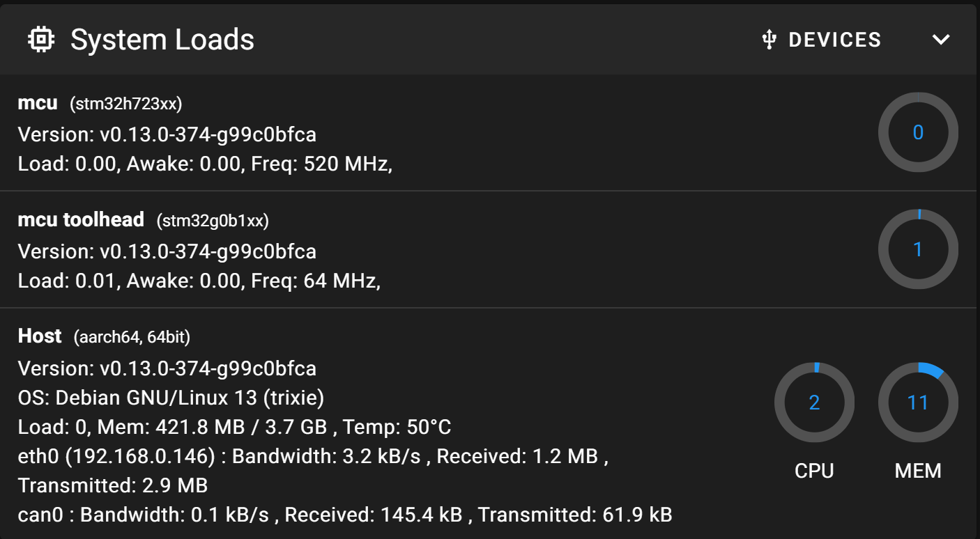
Task: Select the Host CPU gauge showing 2
Action: coord(814,403)
